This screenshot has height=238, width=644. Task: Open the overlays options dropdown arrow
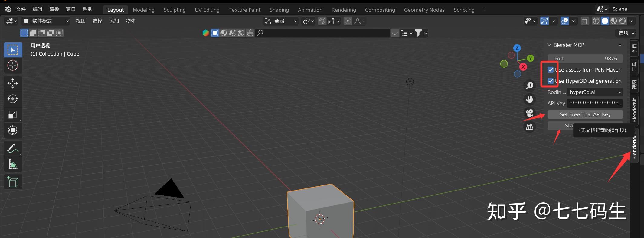[573, 21]
